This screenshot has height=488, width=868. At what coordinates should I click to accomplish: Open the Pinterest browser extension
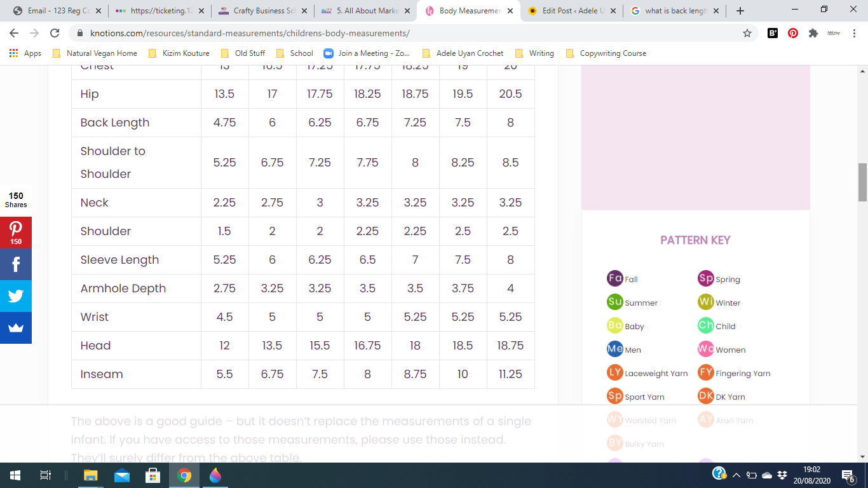coord(793,34)
